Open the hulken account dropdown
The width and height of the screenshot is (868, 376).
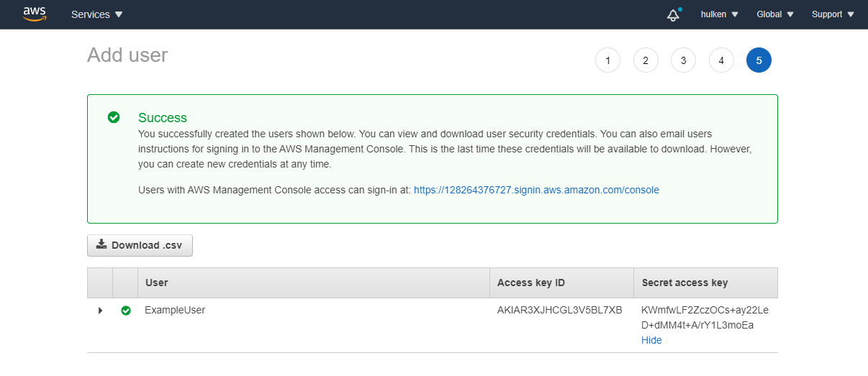pos(719,14)
